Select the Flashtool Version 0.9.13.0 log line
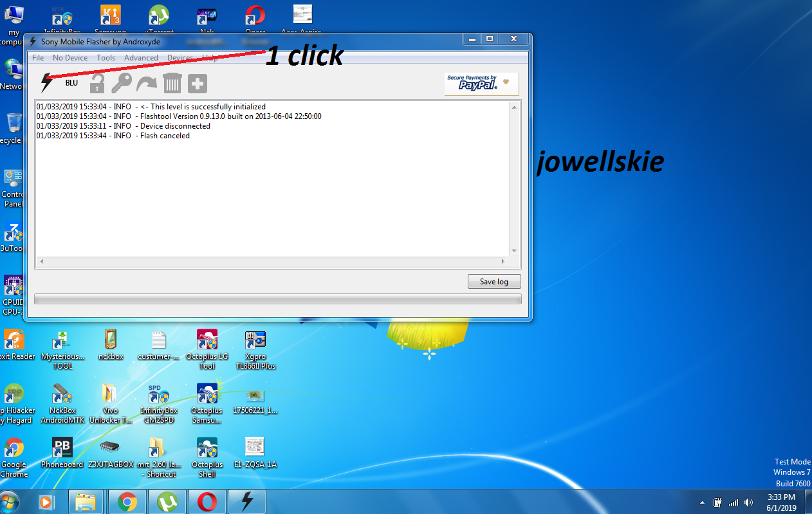Screen dimensions: 812x514 tap(179, 116)
